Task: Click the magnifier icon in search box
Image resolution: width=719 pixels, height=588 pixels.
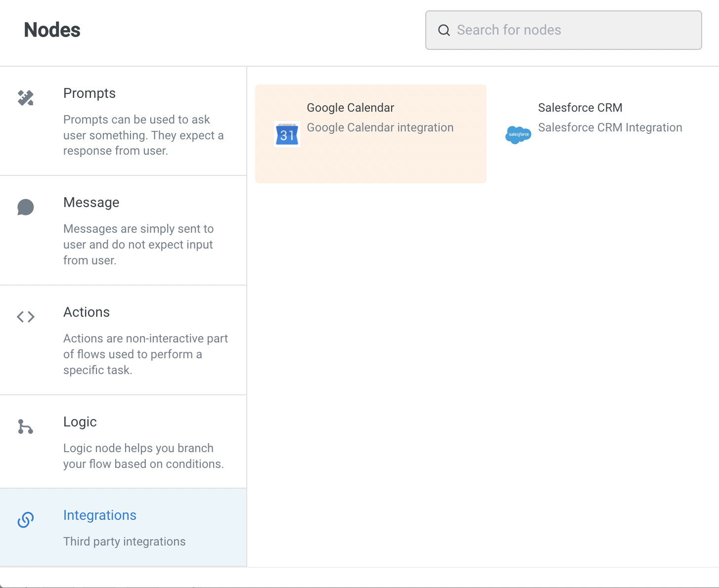Action: pyautogui.click(x=444, y=30)
